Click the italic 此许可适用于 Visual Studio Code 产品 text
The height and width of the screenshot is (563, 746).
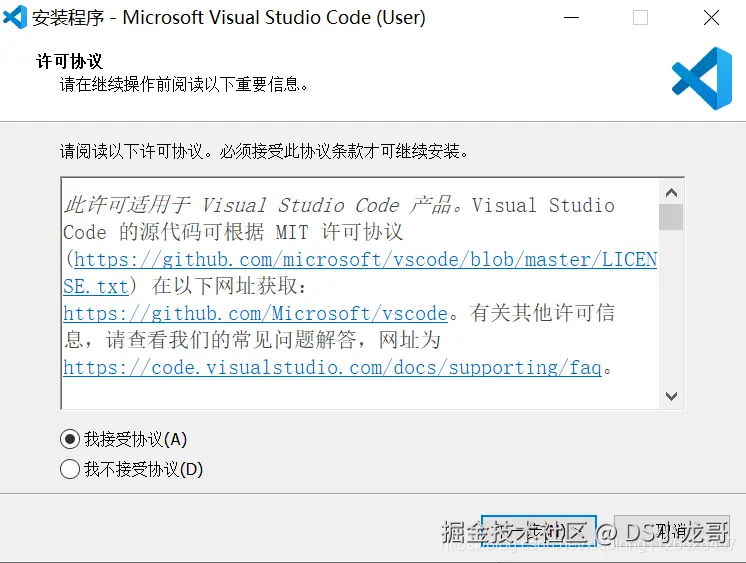(x=263, y=205)
